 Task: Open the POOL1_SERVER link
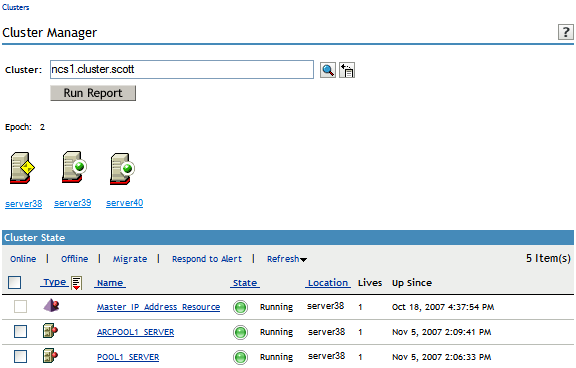point(128,357)
